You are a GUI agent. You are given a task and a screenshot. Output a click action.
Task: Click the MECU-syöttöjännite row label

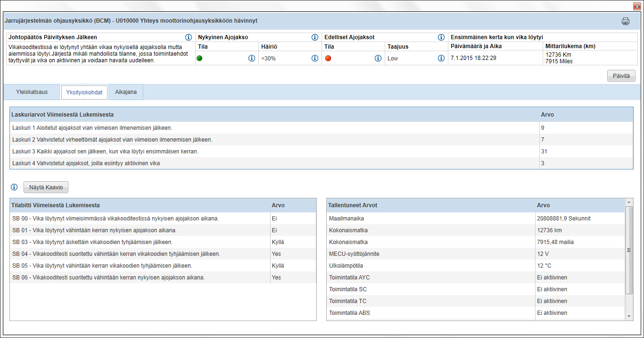coord(354,254)
